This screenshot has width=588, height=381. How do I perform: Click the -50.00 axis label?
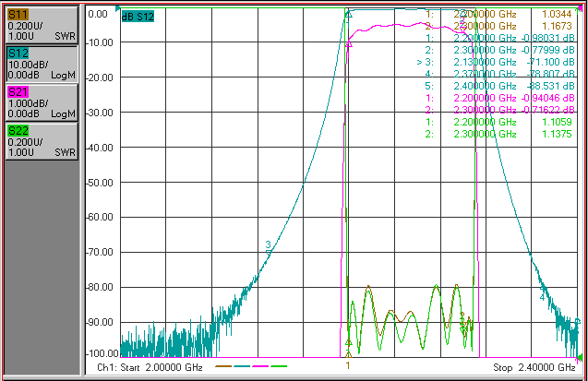(100, 183)
